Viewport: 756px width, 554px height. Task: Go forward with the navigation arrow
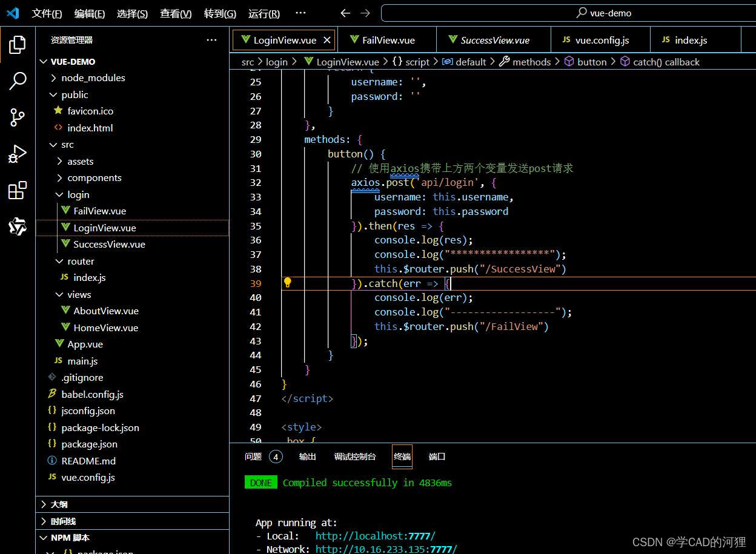coord(365,13)
